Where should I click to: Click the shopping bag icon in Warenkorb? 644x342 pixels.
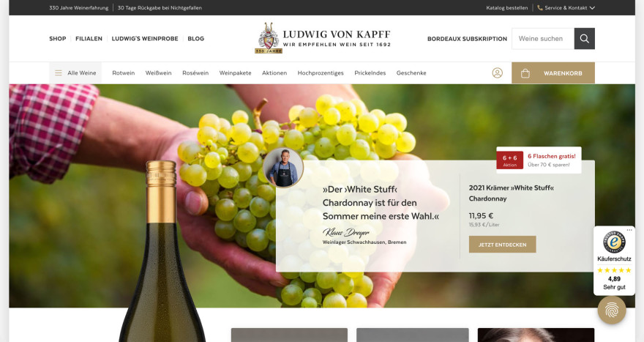pyautogui.click(x=525, y=73)
